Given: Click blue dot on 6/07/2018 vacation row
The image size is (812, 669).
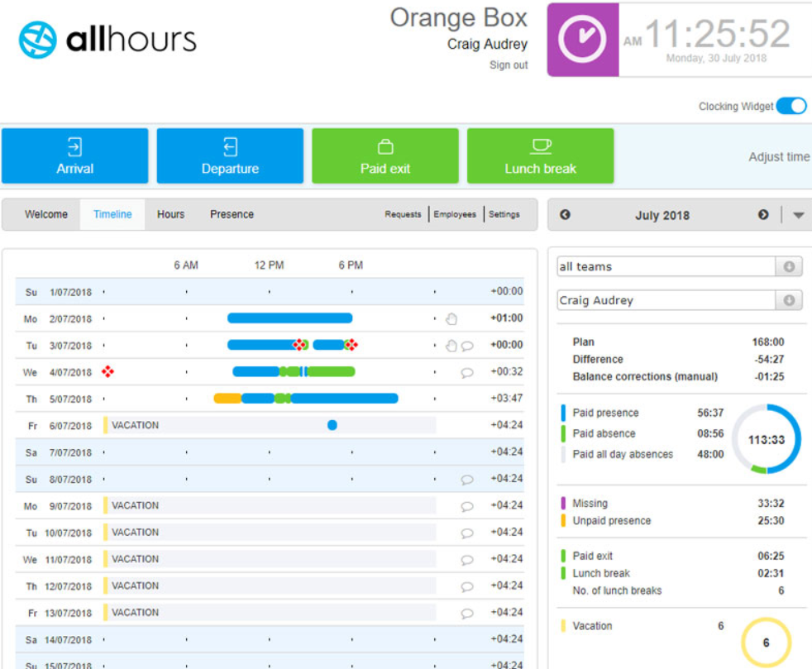Looking at the screenshot, I should point(332,425).
